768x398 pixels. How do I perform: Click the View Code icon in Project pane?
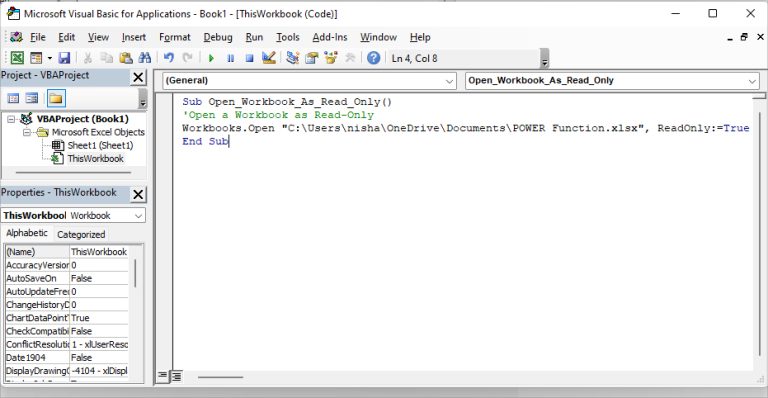(x=13, y=98)
